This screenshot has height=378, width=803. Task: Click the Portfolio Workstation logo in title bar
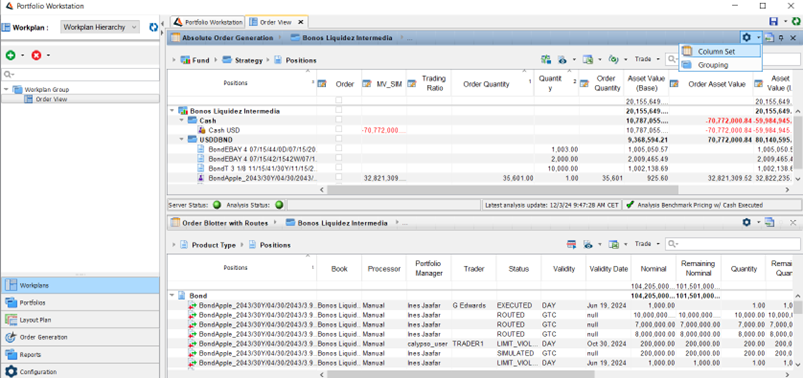[x=9, y=6]
